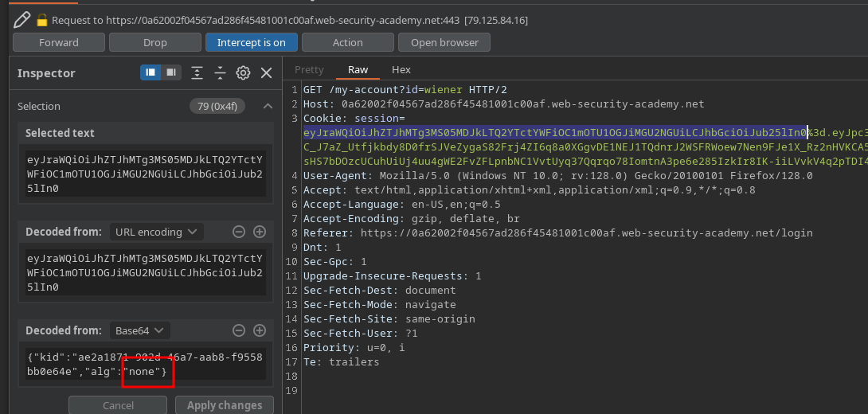Switch Inspector to right-docked layout
Screen dimensions: 868x414
171,73
